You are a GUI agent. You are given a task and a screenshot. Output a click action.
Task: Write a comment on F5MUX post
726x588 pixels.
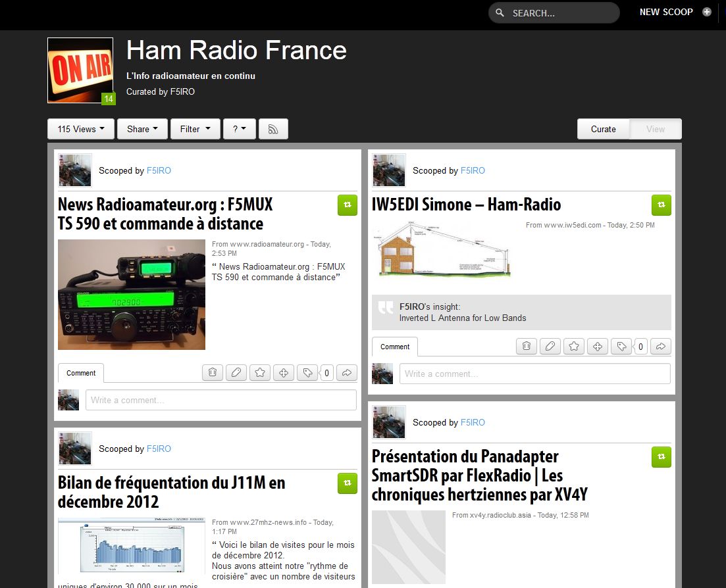pos(221,400)
